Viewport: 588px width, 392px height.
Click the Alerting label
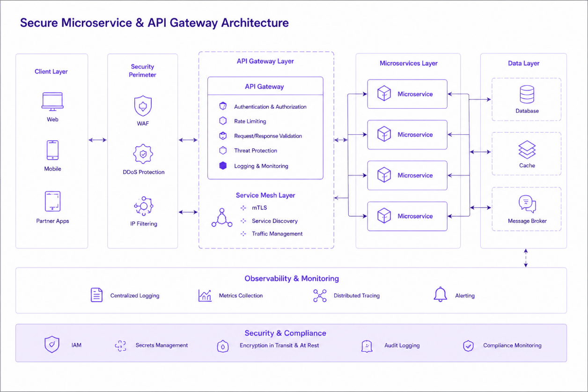click(465, 296)
